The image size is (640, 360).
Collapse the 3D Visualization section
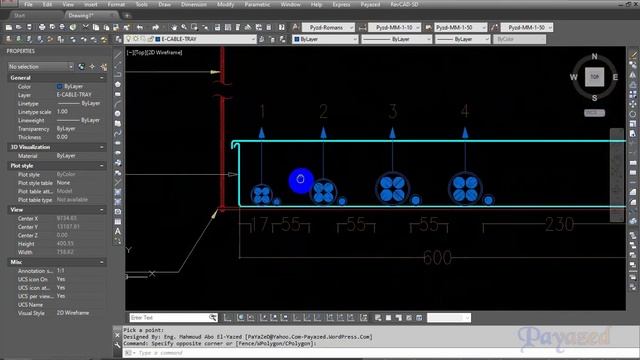[102, 147]
